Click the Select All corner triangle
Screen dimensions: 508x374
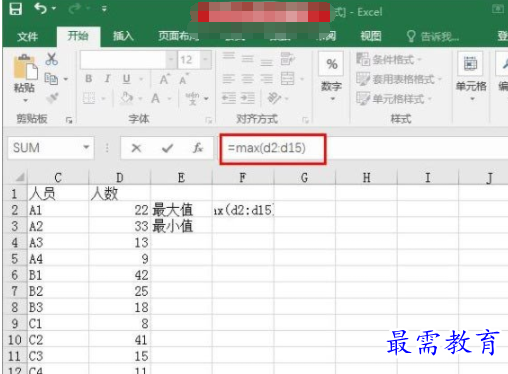pos(20,177)
